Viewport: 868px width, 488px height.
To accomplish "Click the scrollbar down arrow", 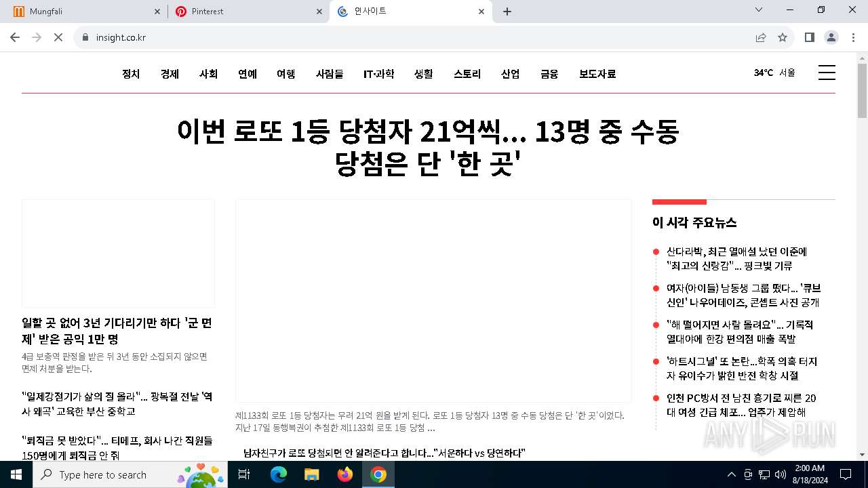I will pyautogui.click(x=862, y=454).
